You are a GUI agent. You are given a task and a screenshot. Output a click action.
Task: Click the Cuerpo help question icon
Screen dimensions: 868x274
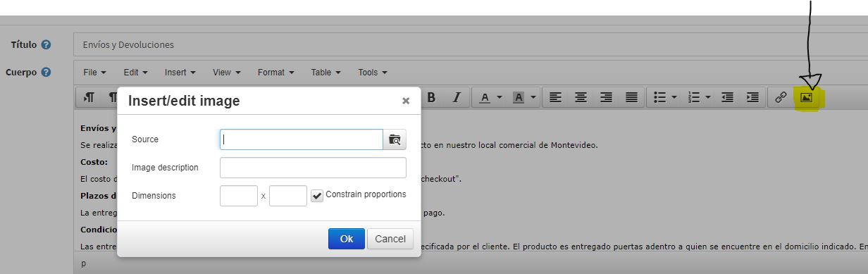[x=46, y=72]
